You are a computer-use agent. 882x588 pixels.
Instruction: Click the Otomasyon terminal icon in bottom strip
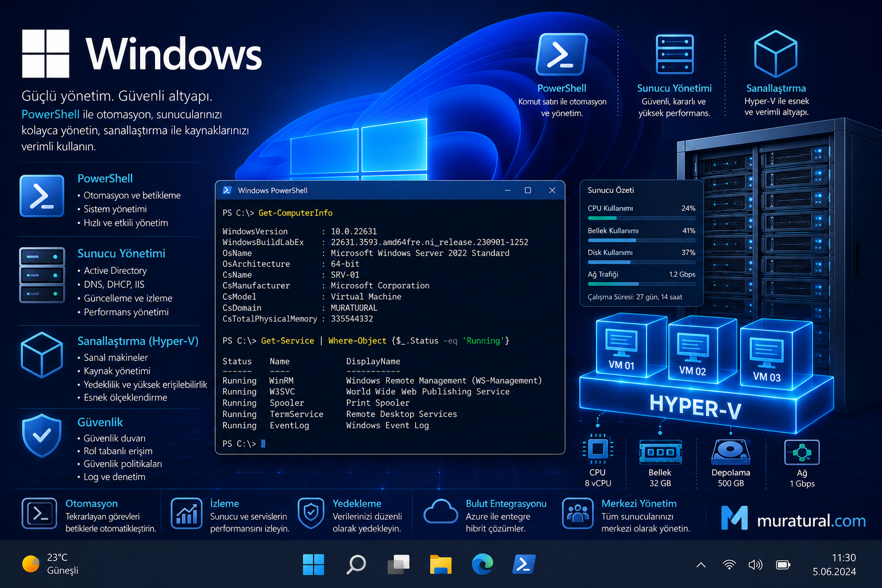(40, 513)
